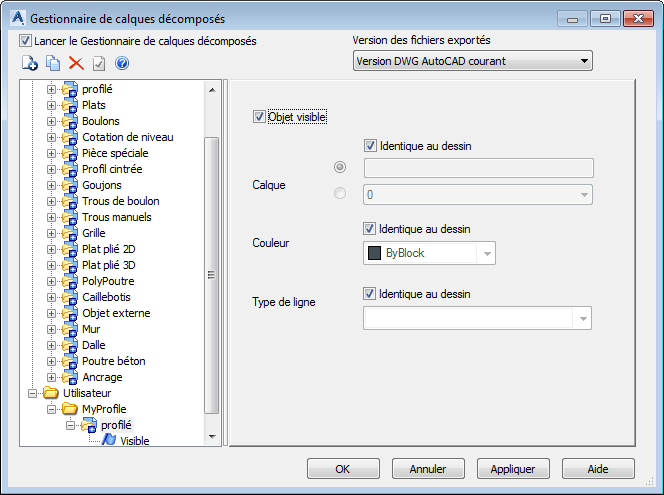Screen dimensions: 664x495
Task: Click the Objet externe object icon
Action: pos(70,313)
